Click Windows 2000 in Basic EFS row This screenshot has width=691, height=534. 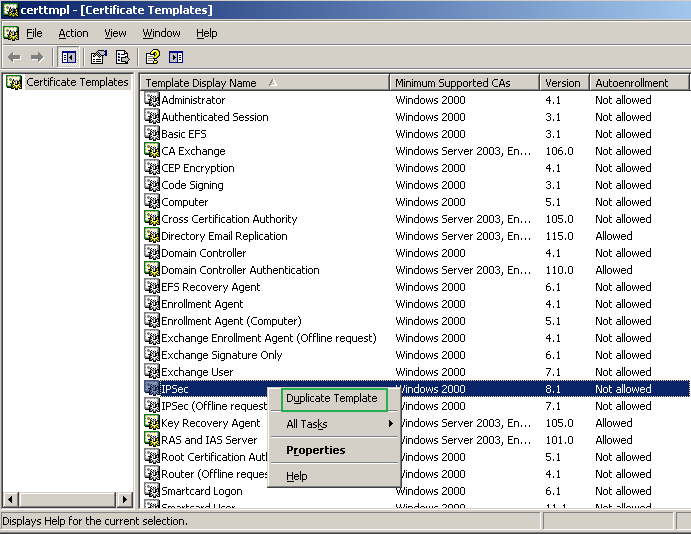430,134
